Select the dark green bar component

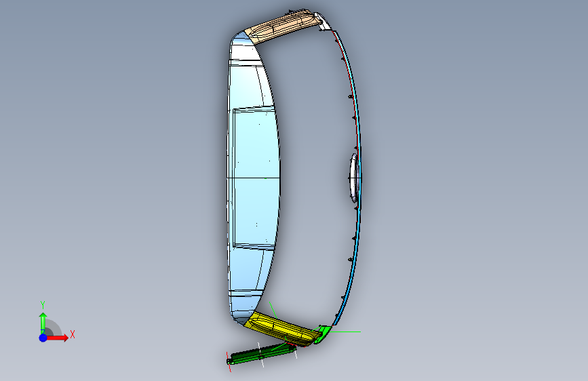(260, 355)
